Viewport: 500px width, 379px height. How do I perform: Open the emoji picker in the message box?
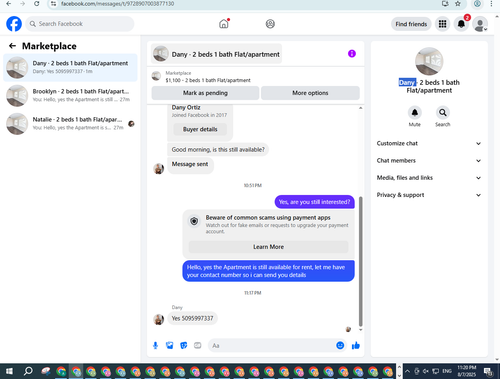point(340,346)
